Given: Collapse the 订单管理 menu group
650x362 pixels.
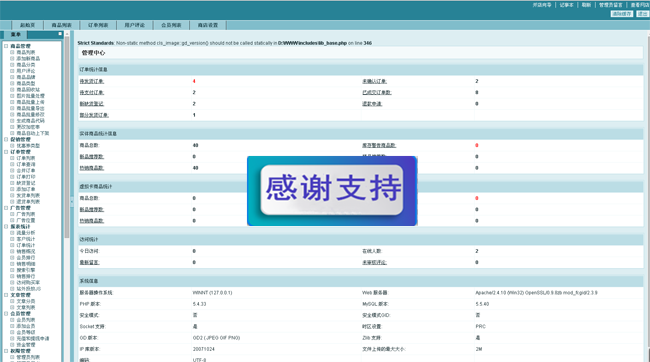Looking at the screenshot, I should pyautogui.click(x=6, y=152).
